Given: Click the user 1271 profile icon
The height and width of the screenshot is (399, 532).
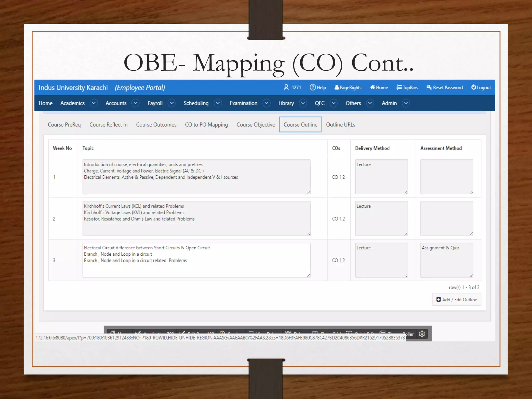Looking at the screenshot, I should [x=286, y=87].
